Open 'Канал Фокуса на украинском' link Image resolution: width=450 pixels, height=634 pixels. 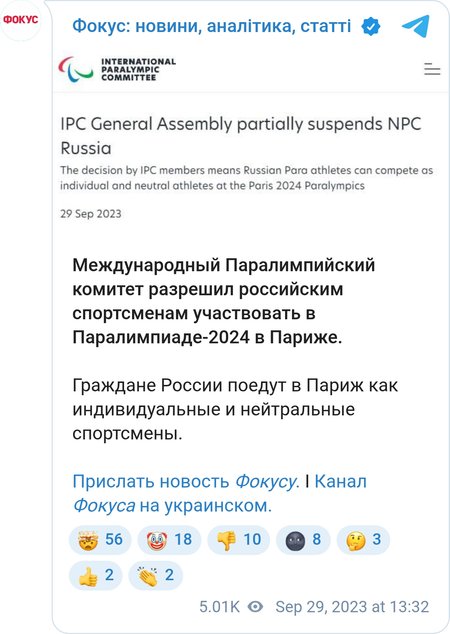point(220,494)
